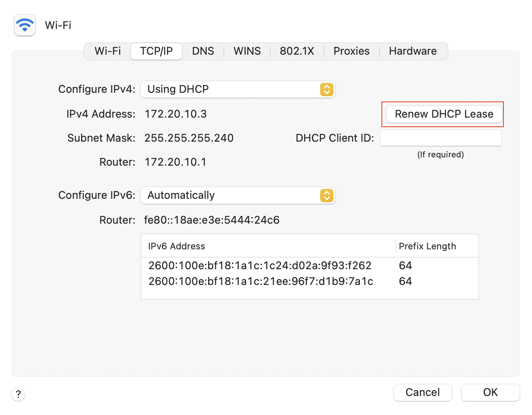
Task: Open the Configure IPv4 dropdown arrows
Action: (327, 89)
